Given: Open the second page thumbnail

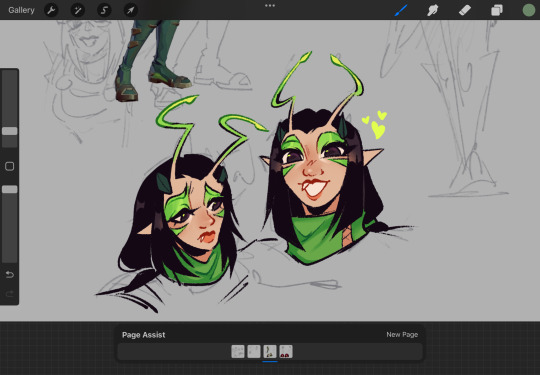Looking at the screenshot, I should click(x=254, y=352).
